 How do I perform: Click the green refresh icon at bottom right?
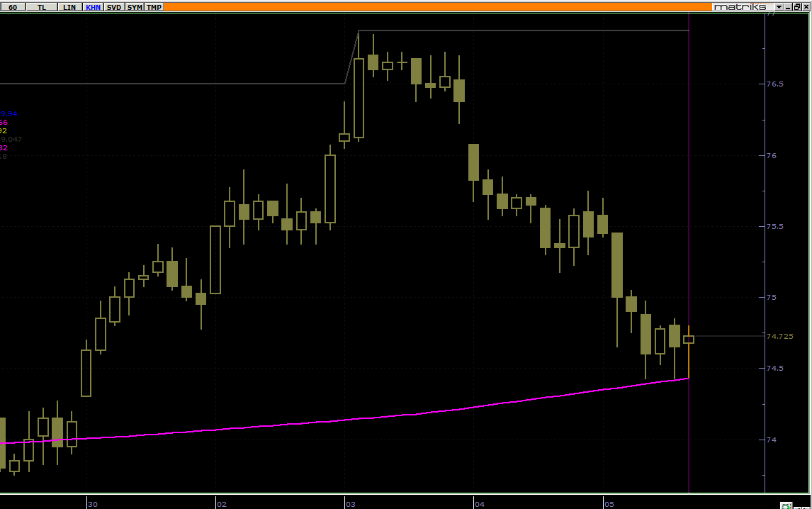(786, 506)
